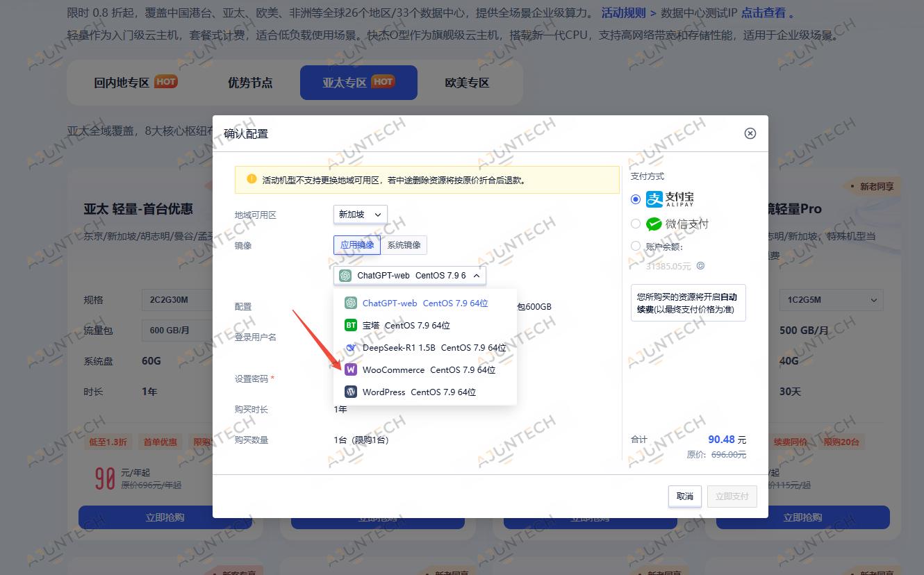
Task: Click the warning icon in the yellow notice banner
Action: point(251,179)
